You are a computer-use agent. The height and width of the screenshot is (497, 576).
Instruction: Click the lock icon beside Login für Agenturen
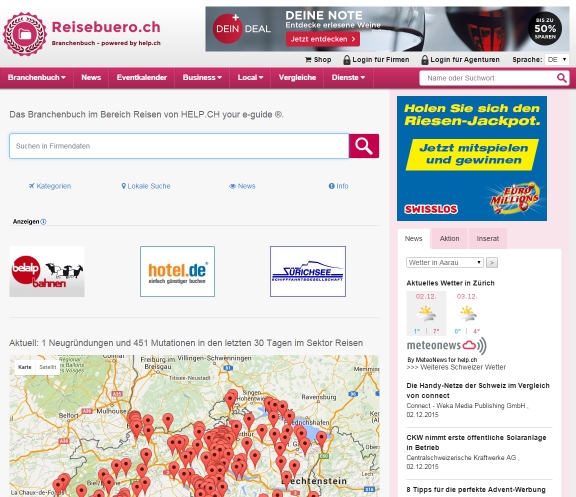[x=425, y=60]
